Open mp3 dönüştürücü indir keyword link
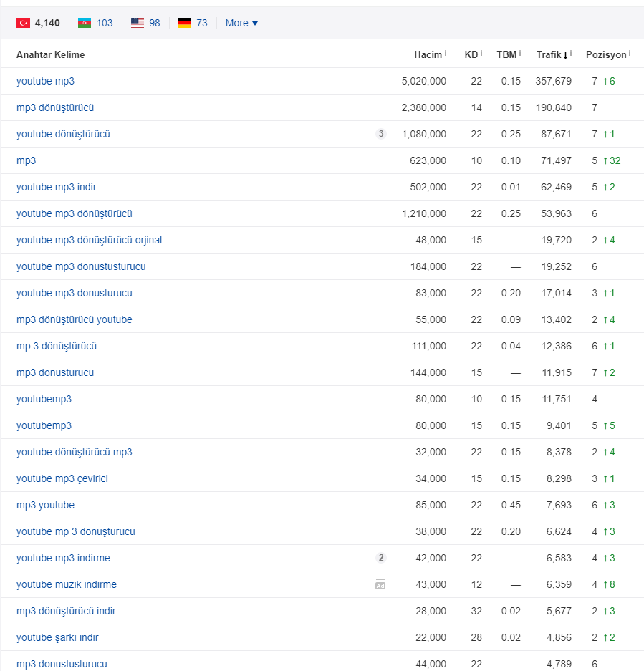This screenshot has width=644, height=671. pyautogui.click(x=66, y=611)
